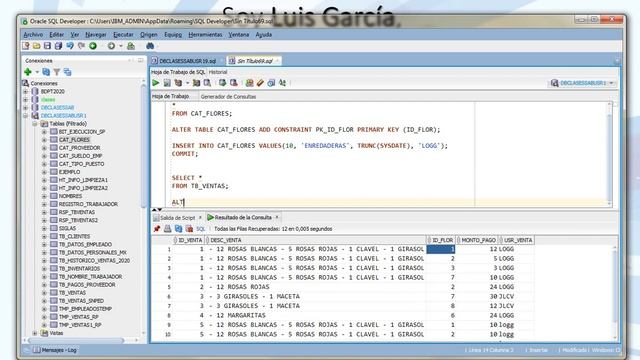The height and width of the screenshot is (360, 640).
Task: Click the Refresh connections icon
Action: point(46,72)
